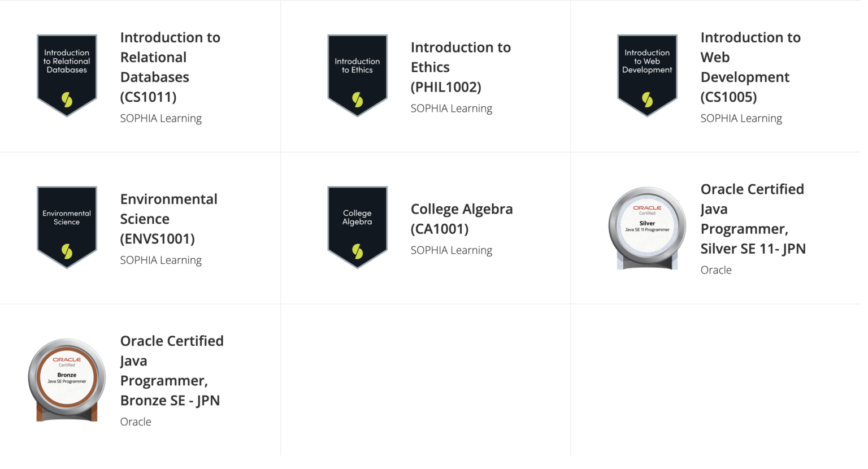
Task: Open the Introduction to Relational Databases (CS1011) title
Action: coord(170,67)
